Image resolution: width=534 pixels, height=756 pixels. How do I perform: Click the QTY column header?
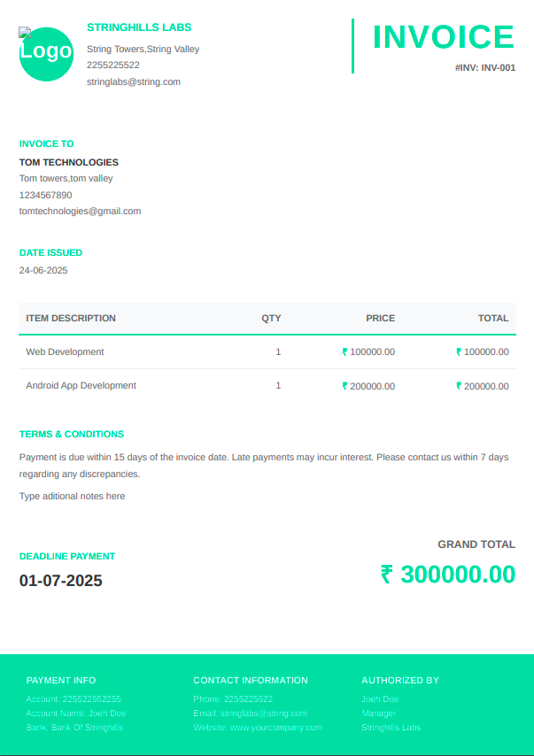271,319
